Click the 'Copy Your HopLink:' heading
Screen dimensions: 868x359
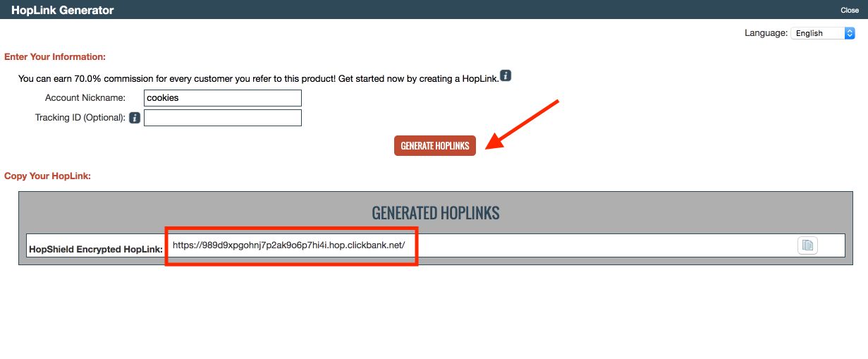point(48,176)
